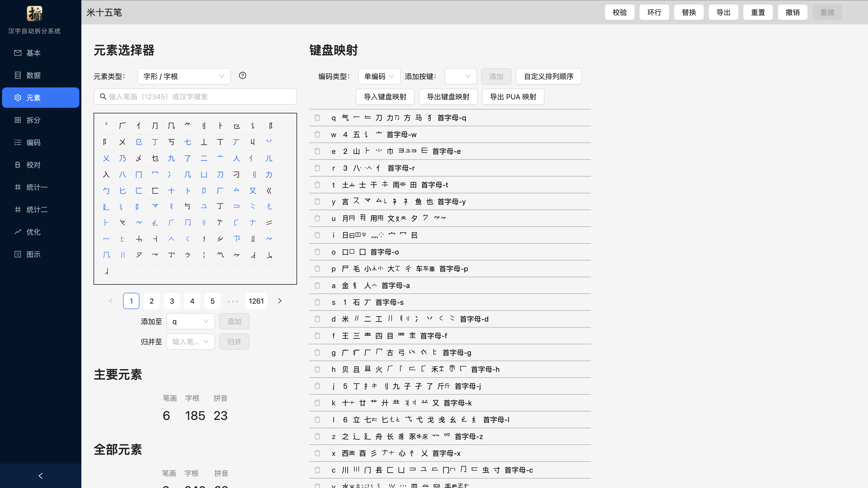
Task: Select the 九 radical in element grid
Action: point(171,158)
